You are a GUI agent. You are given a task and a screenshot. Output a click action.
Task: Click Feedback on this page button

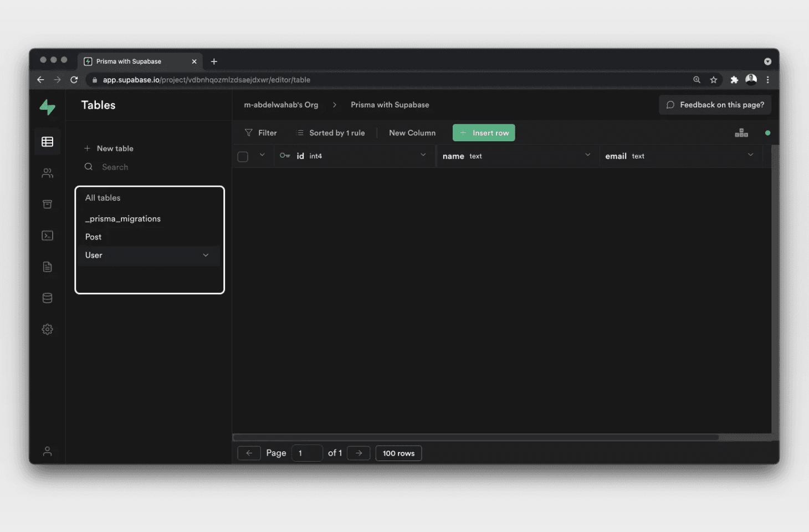coord(715,105)
